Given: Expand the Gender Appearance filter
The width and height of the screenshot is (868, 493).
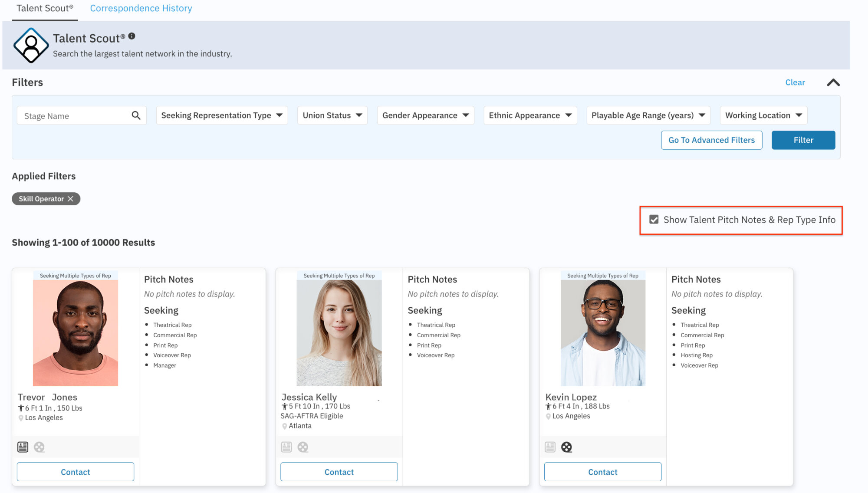Looking at the screenshot, I should (x=425, y=115).
